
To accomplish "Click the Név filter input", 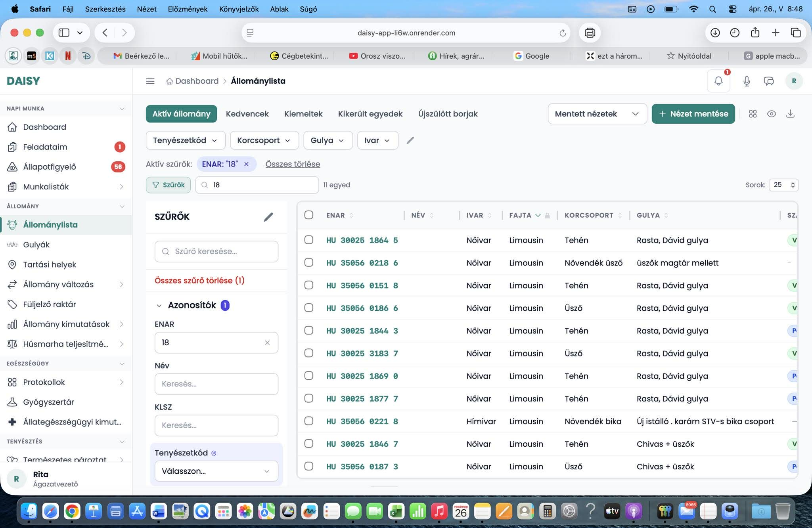I will point(216,384).
